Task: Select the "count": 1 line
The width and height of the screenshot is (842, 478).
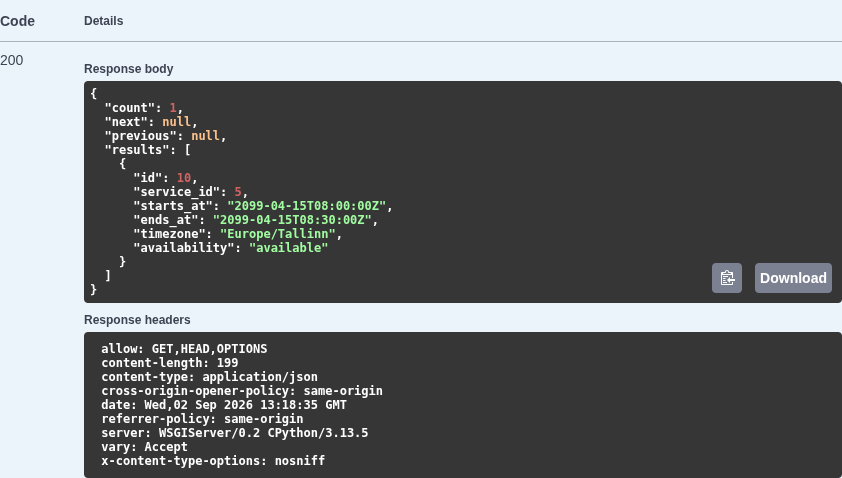Action: [x=144, y=108]
